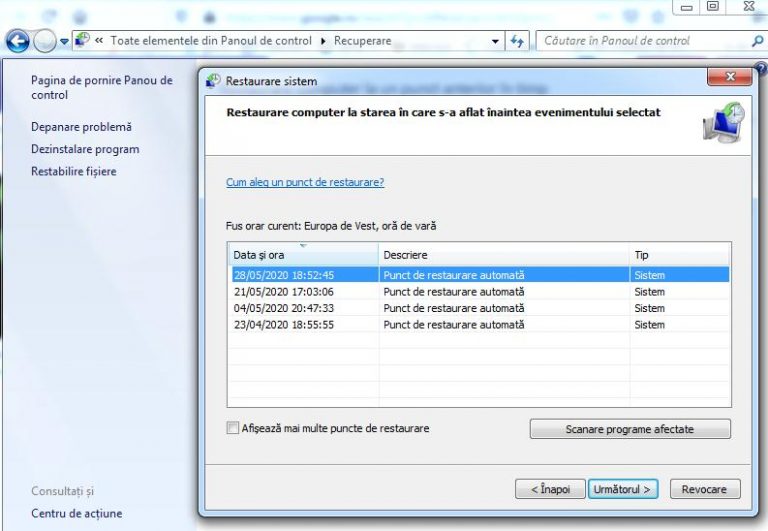Click the Restaurare sistem title bar icon
Screen dimensions: 768x531
point(213,81)
